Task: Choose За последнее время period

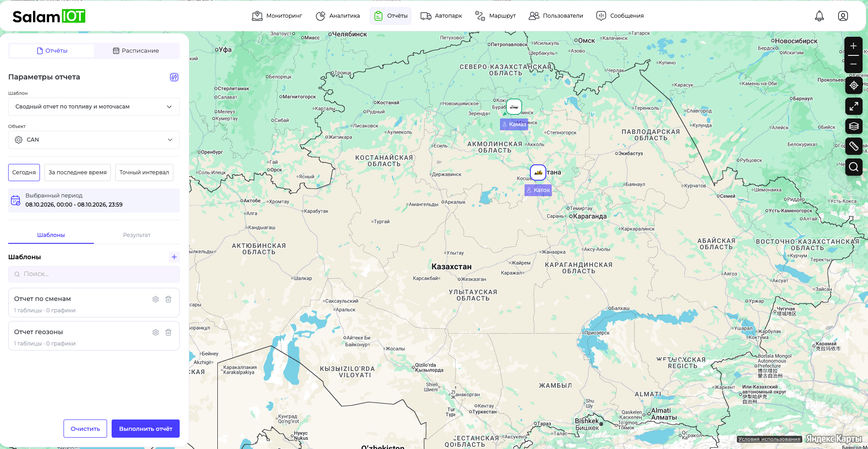Action: (x=78, y=173)
